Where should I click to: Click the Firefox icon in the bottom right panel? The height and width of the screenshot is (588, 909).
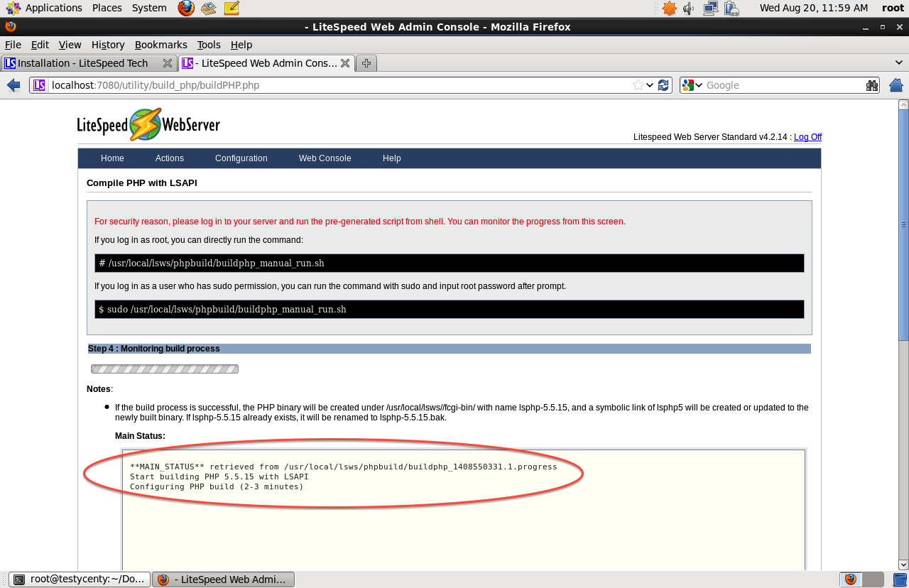pos(851,579)
